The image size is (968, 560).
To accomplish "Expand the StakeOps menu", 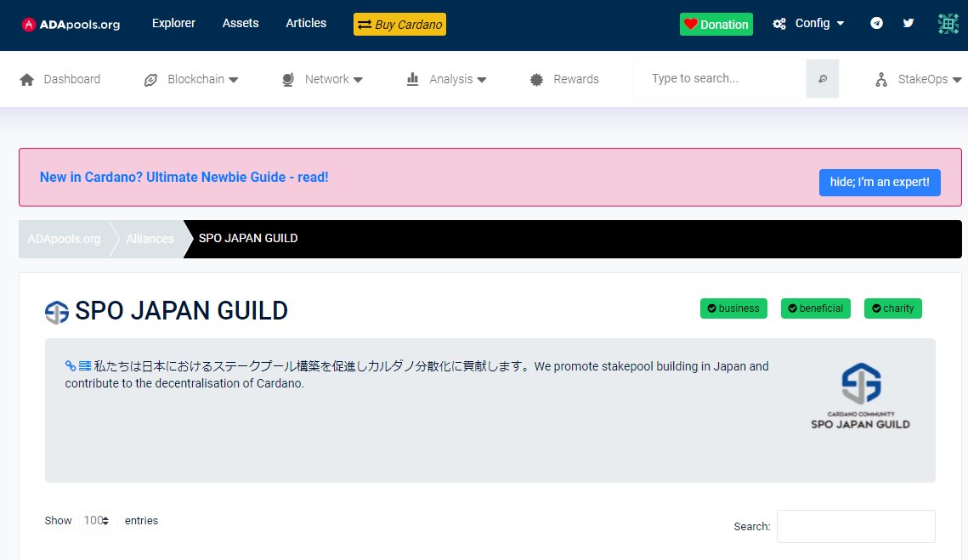I will click(x=957, y=80).
